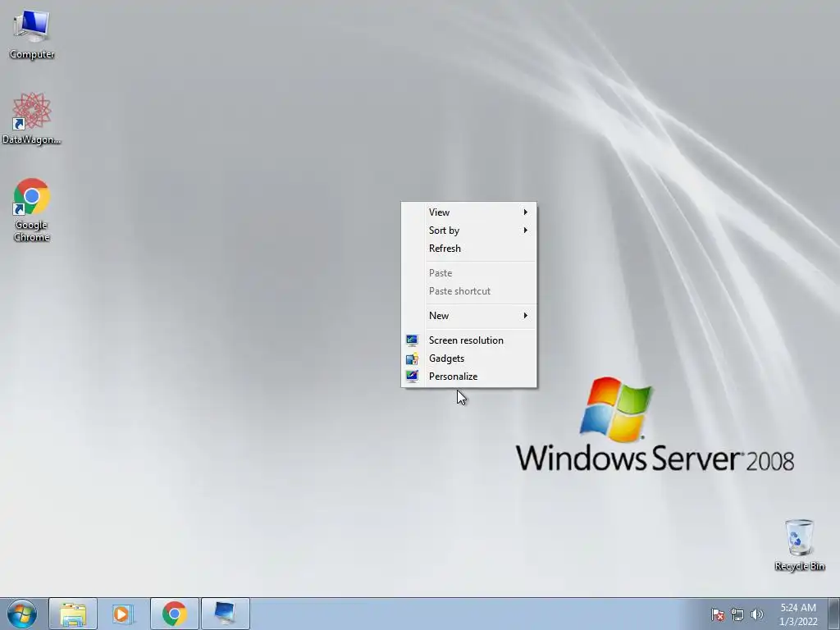Select the Recycle Bin icon

pyautogui.click(x=799, y=545)
